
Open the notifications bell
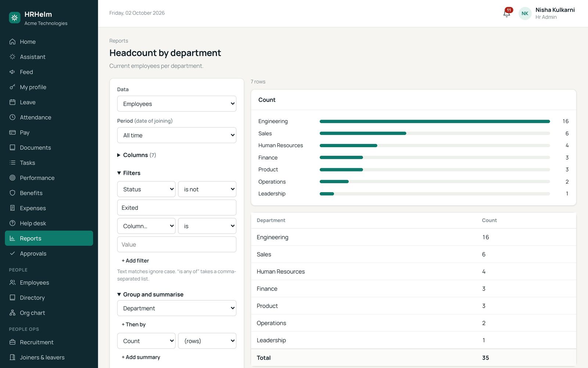(x=507, y=13)
